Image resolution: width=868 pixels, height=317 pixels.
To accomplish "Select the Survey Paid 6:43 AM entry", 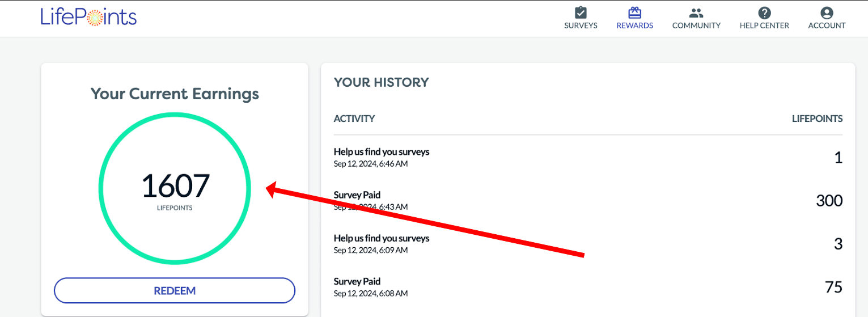I will 588,200.
